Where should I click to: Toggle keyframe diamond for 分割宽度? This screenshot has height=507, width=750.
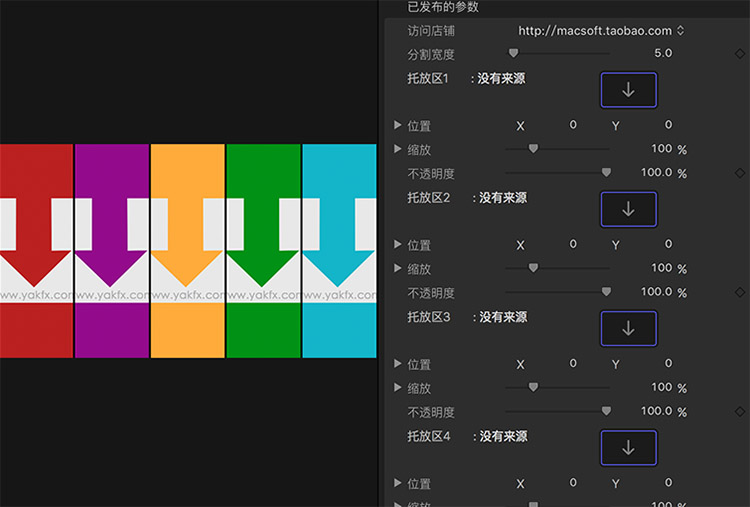[x=740, y=54]
